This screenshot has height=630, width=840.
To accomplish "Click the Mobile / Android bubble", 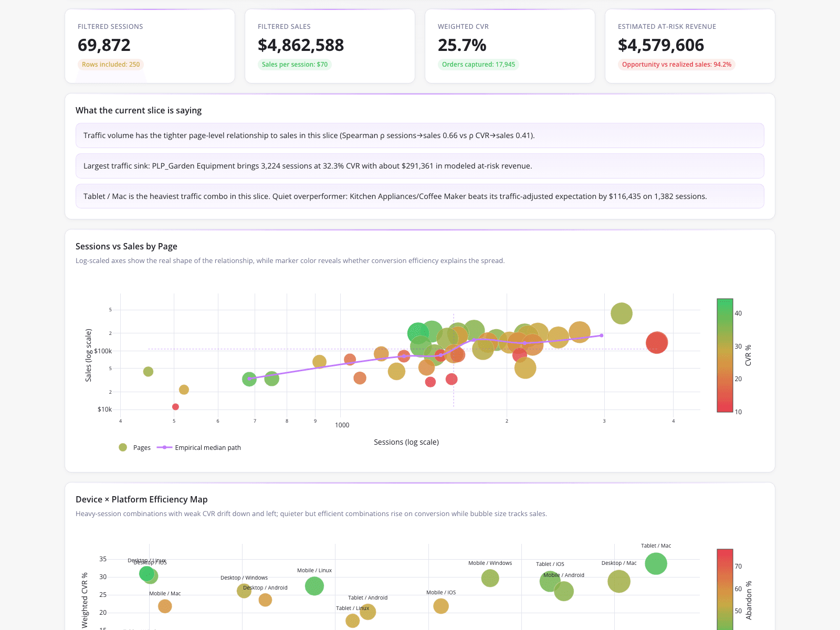I will 563,591.
